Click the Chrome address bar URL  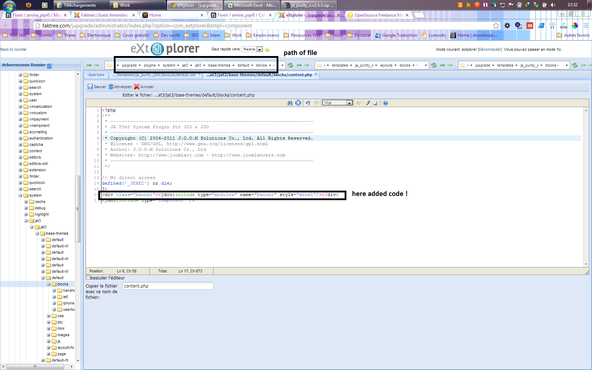coord(147,26)
